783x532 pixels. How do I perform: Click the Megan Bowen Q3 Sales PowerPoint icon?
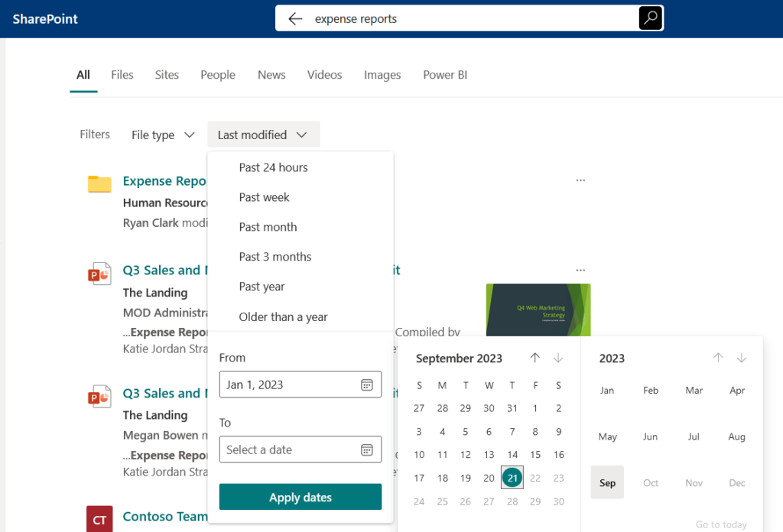tap(99, 397)
